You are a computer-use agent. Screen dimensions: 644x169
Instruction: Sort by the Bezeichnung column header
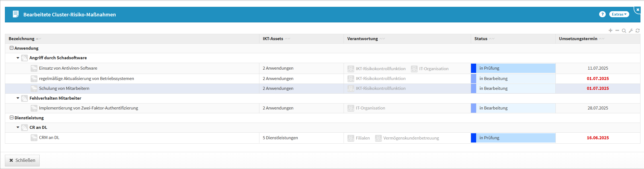click(x=22, y=39)
